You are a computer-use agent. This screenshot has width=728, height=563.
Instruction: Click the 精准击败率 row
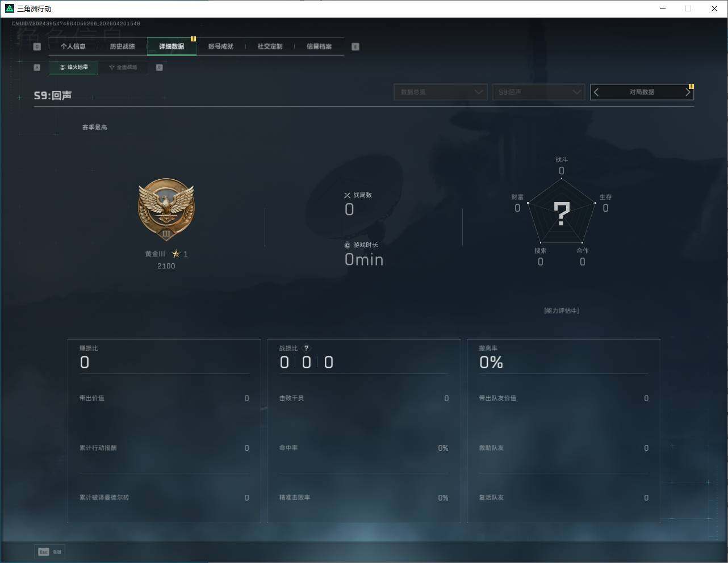coord(364,498)
